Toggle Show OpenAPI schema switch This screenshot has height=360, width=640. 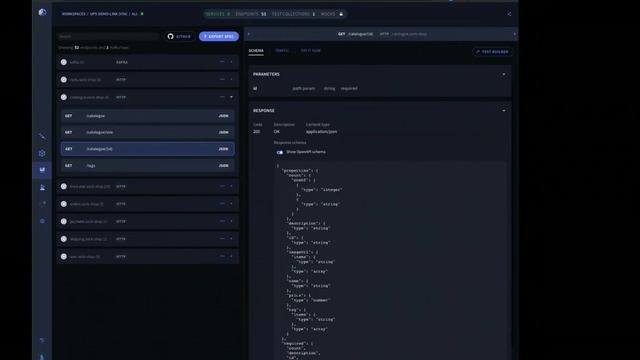[x=280, y=152]
